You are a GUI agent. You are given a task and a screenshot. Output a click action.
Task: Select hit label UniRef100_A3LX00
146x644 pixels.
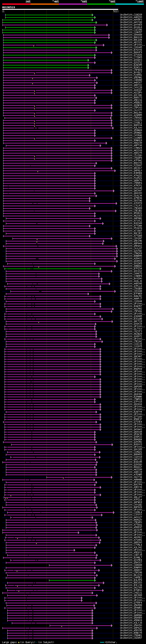[131, 128]
